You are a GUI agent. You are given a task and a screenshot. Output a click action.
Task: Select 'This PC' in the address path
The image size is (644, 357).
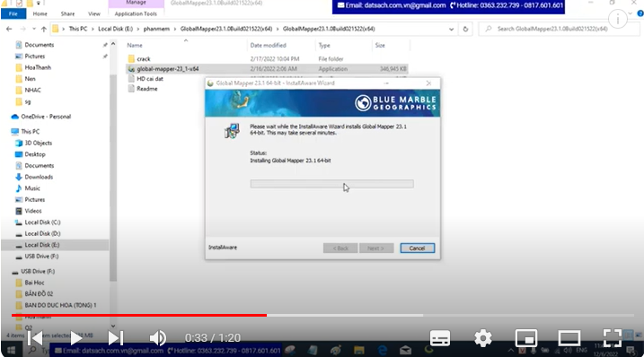(78, 29)
